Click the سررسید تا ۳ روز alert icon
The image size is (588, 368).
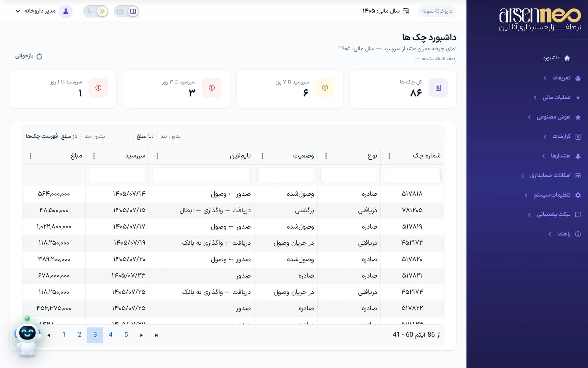(212, 88)
